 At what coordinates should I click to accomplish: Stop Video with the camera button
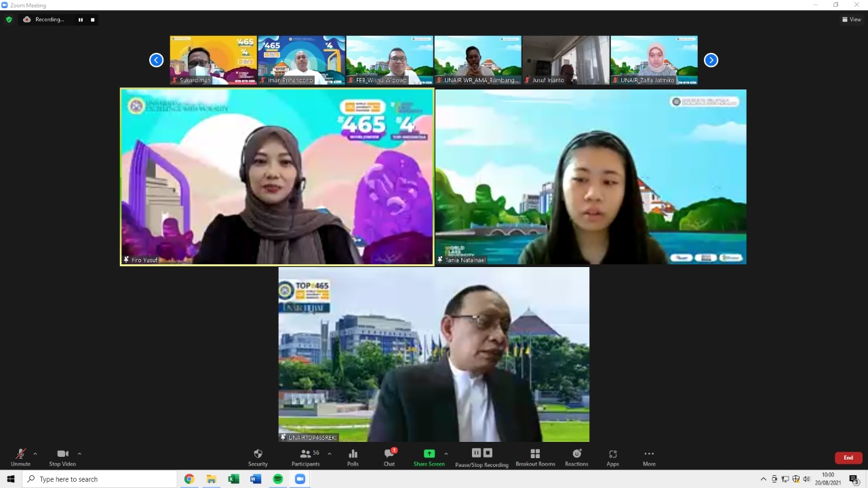pos(62,454)
